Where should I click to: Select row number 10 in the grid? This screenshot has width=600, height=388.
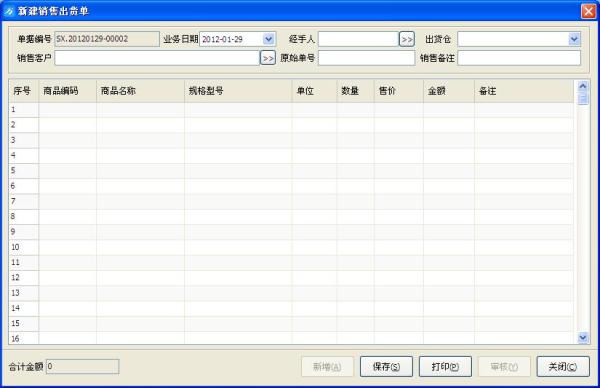tap(24, 248)
